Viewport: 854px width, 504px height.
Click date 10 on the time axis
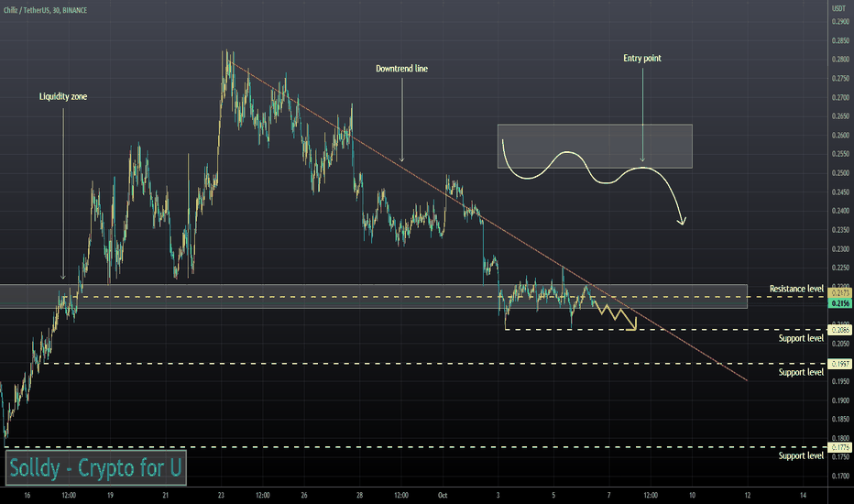(x=692, y=495)
